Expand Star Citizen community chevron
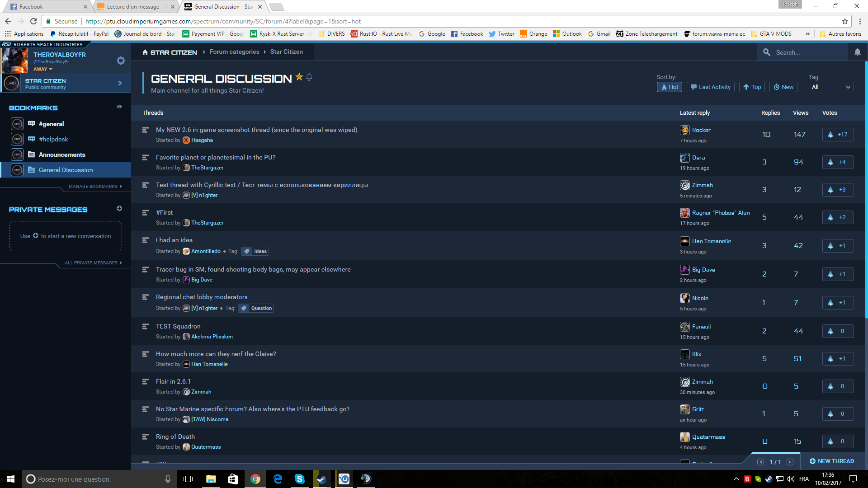 120,83
